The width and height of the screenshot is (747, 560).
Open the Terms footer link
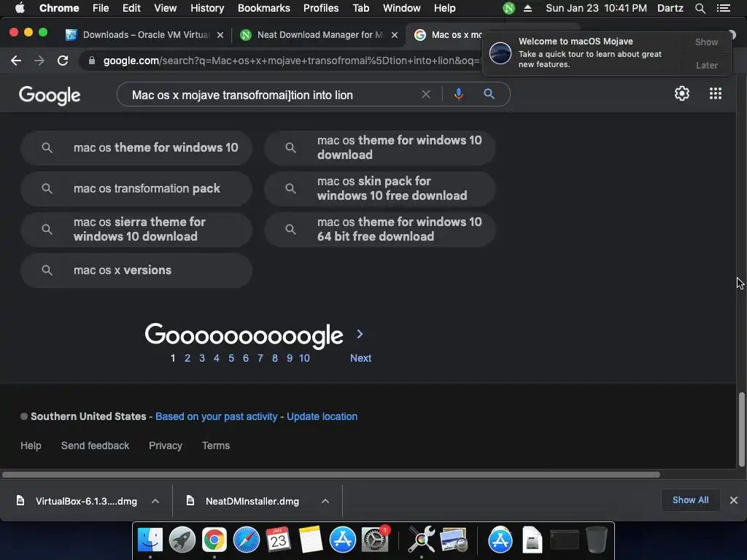(x=216, y=446)
